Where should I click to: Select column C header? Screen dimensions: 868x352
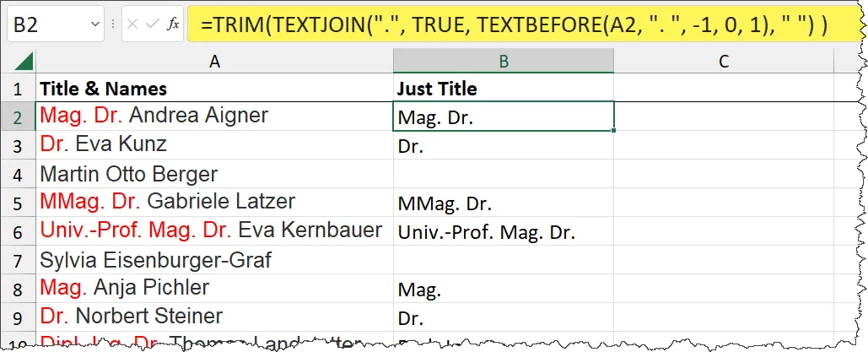(x=723, y=61)
